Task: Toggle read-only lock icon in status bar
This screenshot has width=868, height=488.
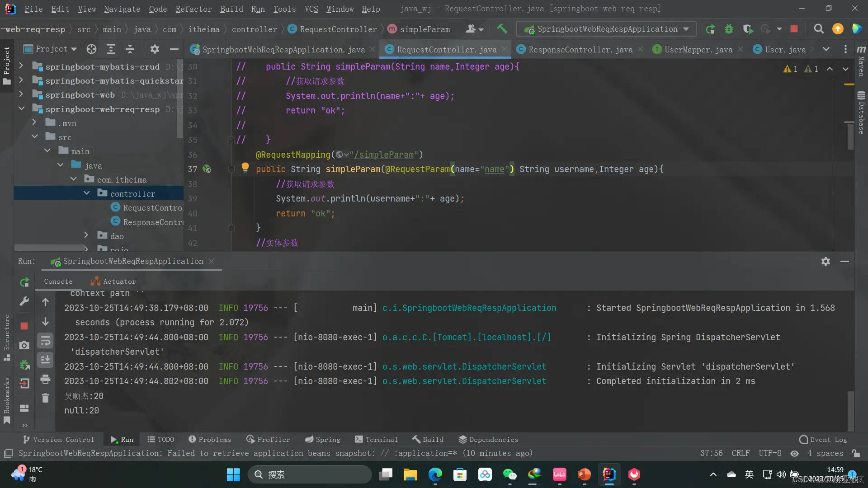Action: pos(855,453)
